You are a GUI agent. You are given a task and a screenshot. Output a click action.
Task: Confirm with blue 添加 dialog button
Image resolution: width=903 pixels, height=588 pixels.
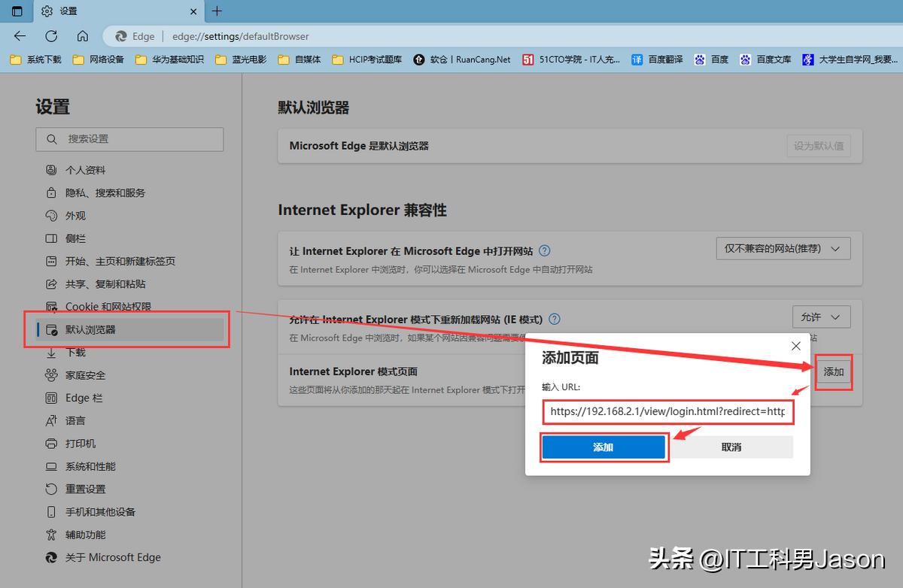tap(604, 447)
